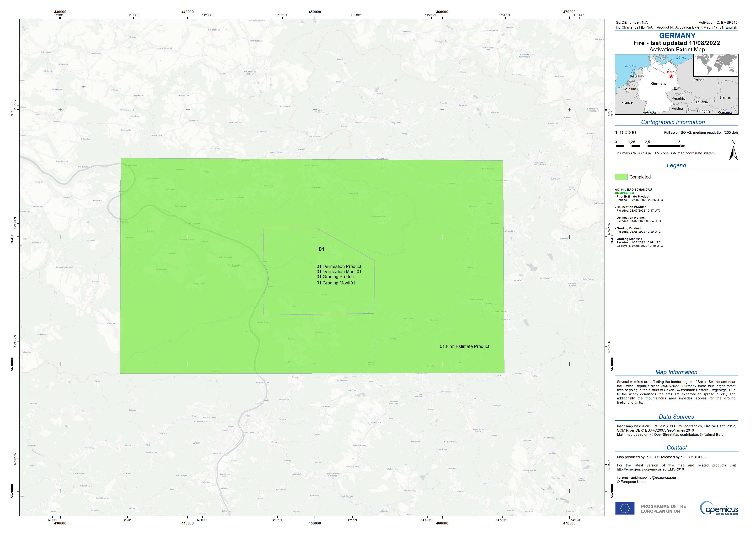
Task: Click the European Union flag logo
Action: (625, 508)
